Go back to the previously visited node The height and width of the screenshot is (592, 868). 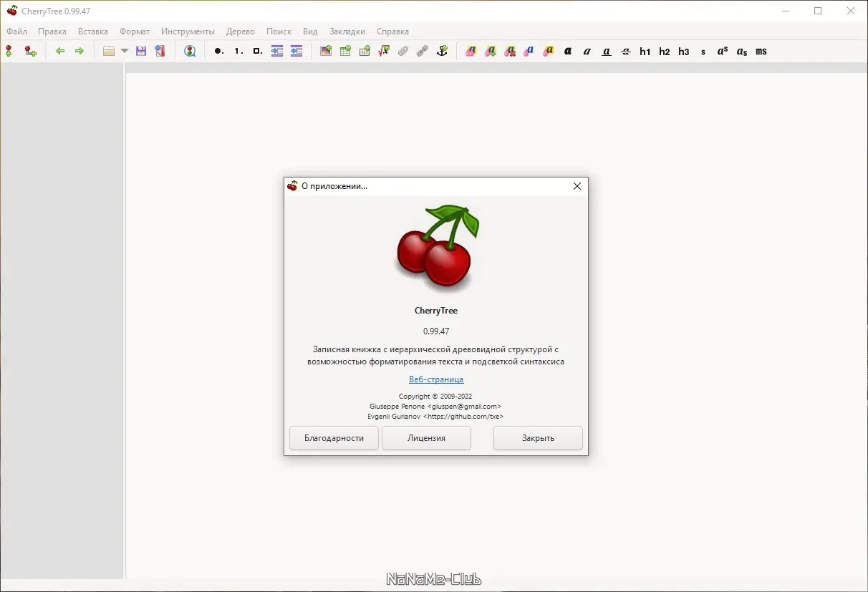pyautogui.click(x=60, y=52)
